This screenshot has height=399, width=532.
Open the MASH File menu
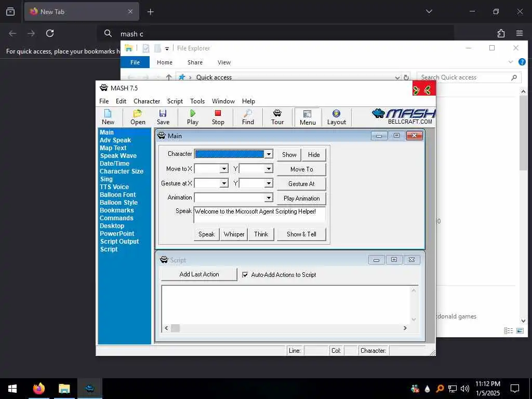[104, 101]
